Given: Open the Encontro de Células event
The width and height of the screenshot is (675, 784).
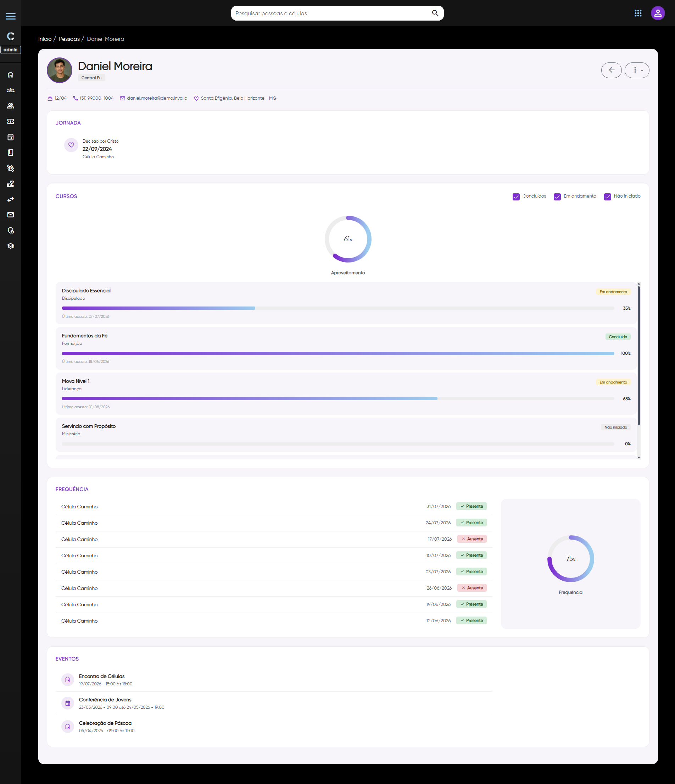Looking at the screenshot, I should click(274, 680).
